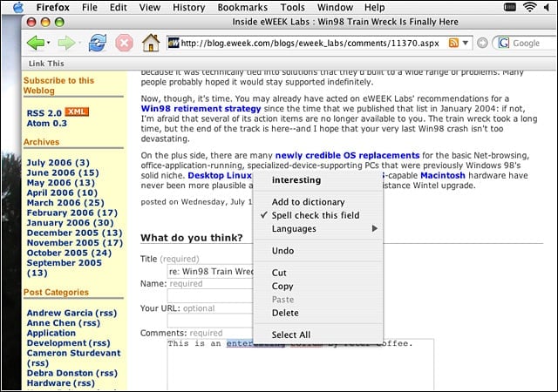
Task: Click the Go button next to address bar
Action: [482, 43]
